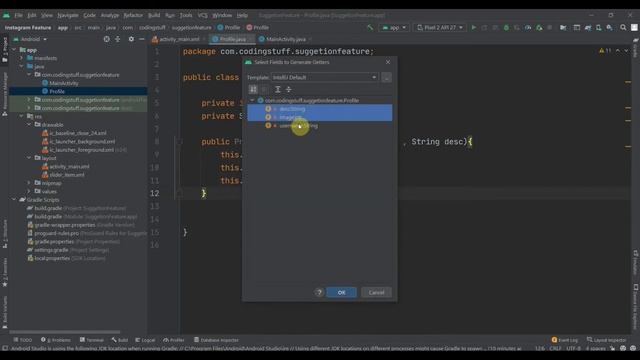Expand the mipmap folder
Screen dimensions: 640x360
tap(29, 183)
